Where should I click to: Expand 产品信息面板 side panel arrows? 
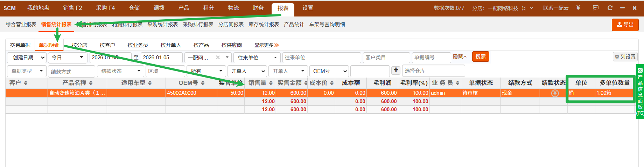pos(640,70)
